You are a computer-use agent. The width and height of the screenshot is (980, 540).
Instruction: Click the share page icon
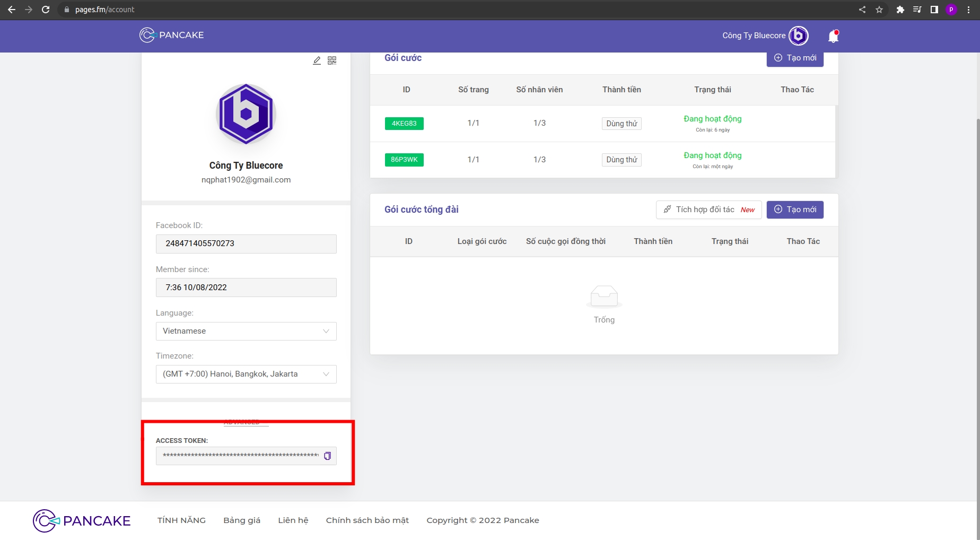click(862, 10)
